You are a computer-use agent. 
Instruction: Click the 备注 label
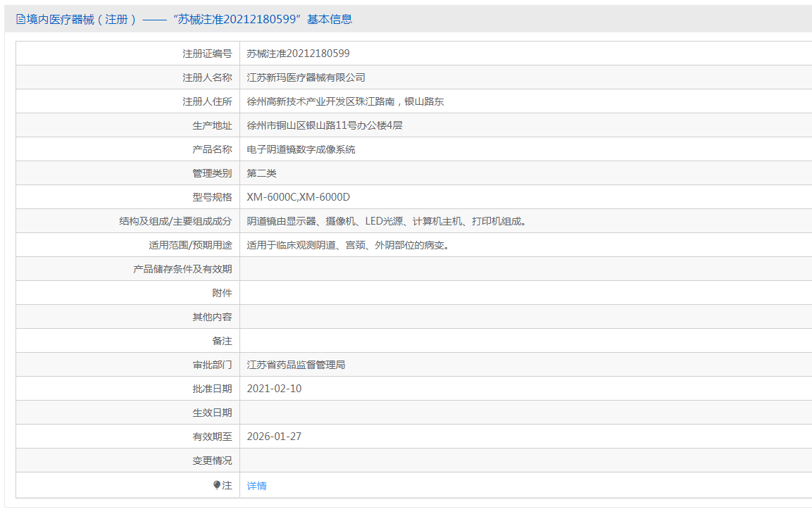(222, 341)
